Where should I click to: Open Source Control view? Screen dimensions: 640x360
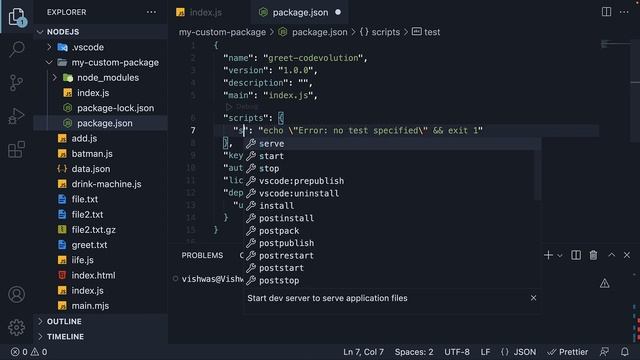(x=17, y=82)
